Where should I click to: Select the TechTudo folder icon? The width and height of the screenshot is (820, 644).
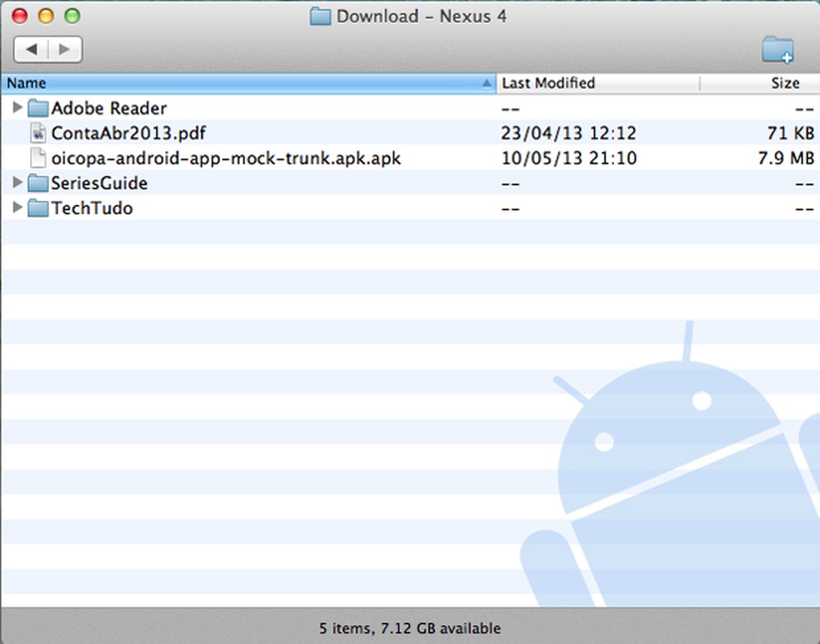coord(37,208)
